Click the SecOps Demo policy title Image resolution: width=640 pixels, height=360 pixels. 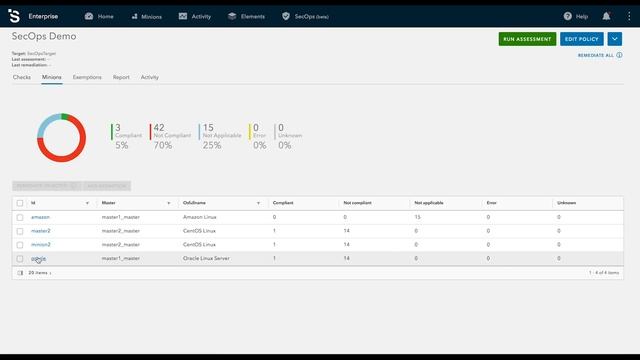pyautogui.click(x=44, y=36)
